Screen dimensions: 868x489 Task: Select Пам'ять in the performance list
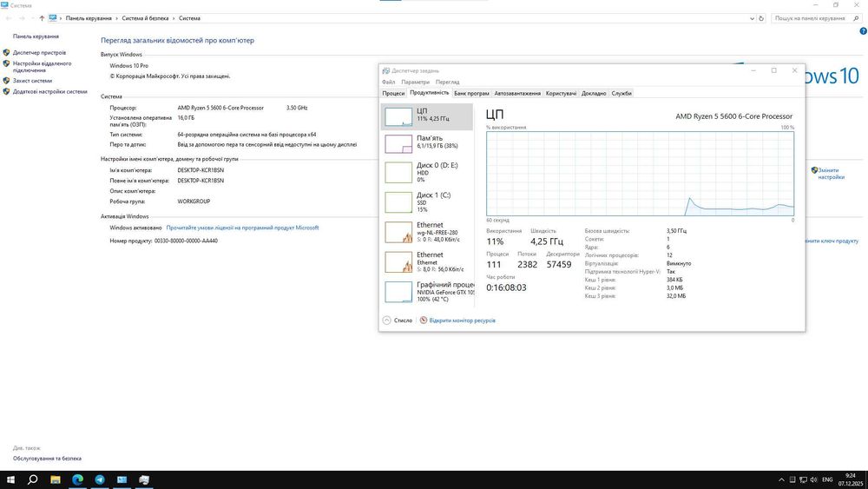[x=427, y=144]
